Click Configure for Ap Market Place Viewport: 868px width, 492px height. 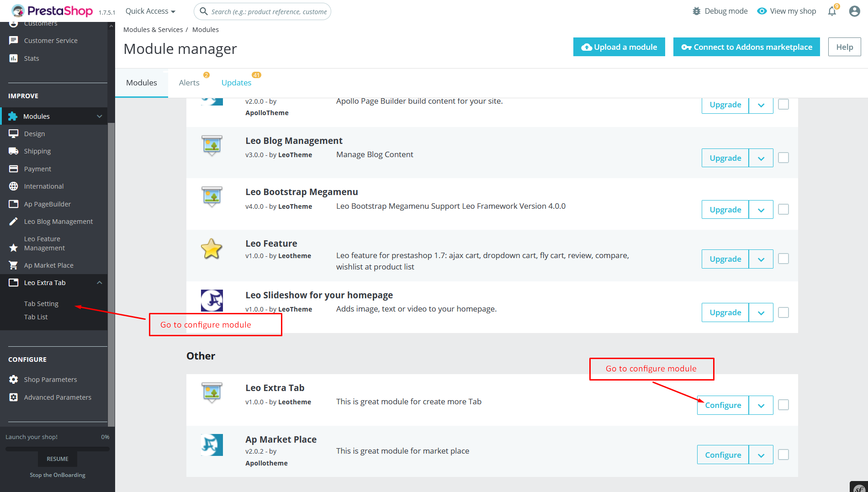723,455
